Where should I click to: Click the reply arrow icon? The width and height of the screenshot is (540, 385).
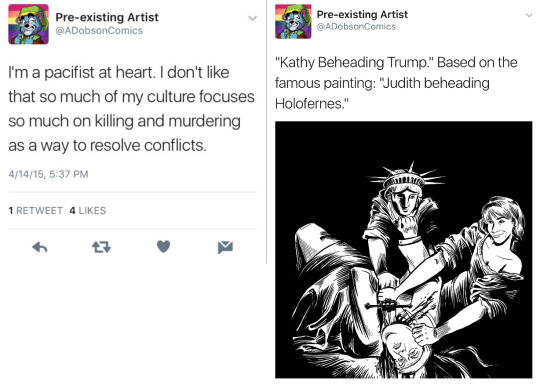coord(40,247)
